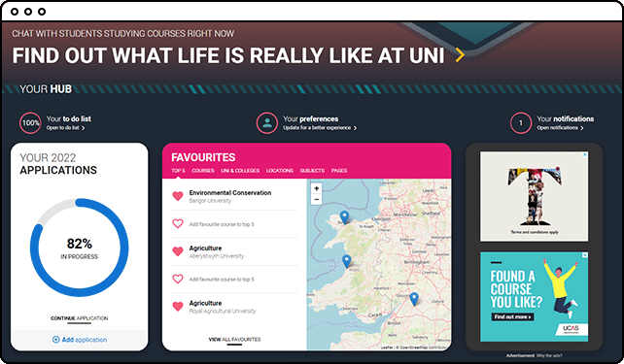Click the T letter advertisement image

coord(534,196)
